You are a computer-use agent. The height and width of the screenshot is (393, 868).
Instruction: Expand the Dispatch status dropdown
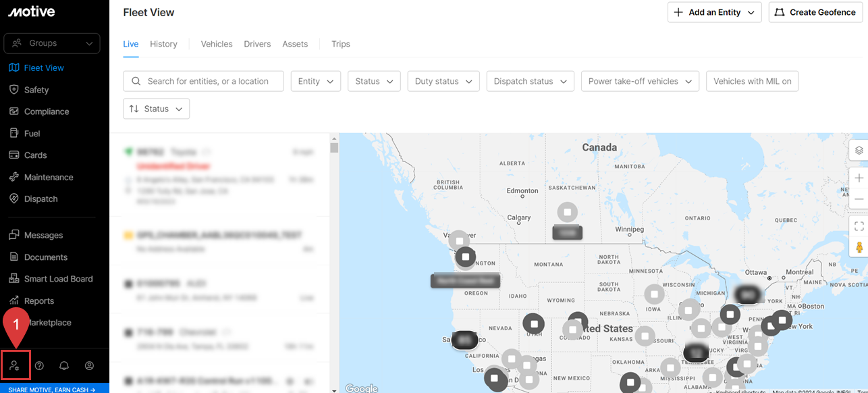click(x=531, y=81)
